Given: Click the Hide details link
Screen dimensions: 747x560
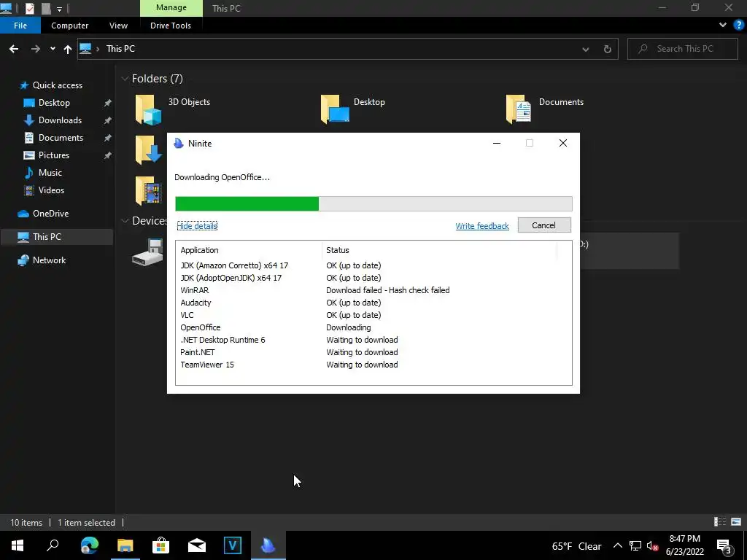Looking at the screenshot, I should click(x=197, y=226).
